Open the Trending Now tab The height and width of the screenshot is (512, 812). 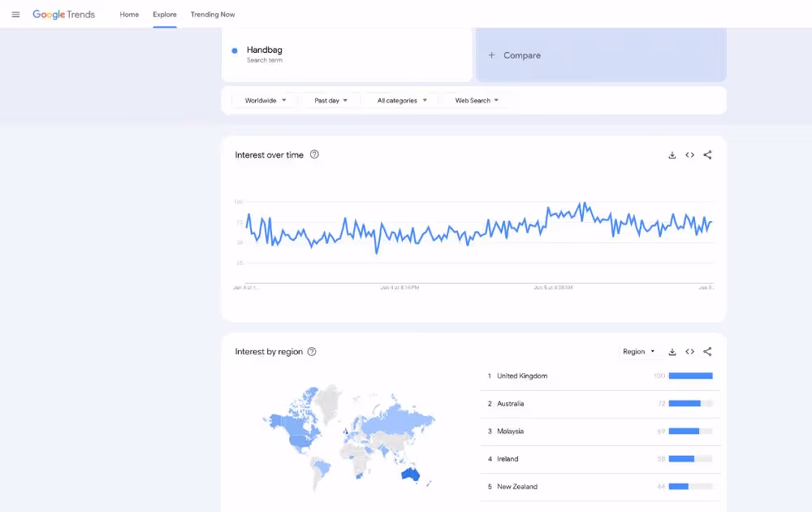(212, 15)
